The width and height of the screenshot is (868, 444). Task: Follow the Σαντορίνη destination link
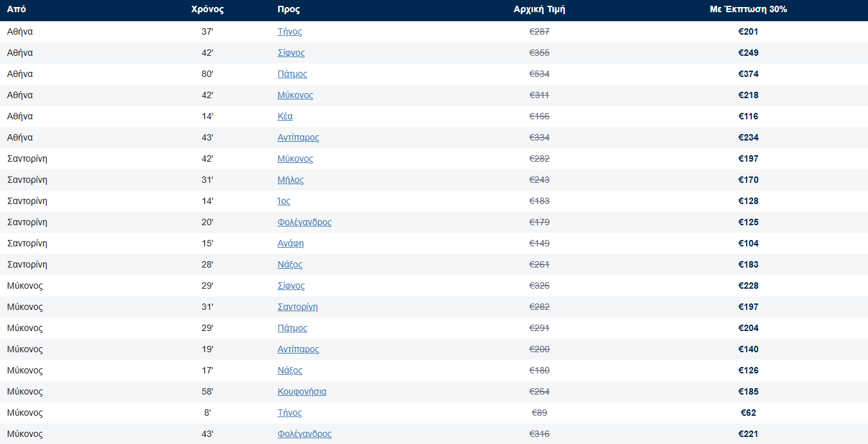[297, 307]
